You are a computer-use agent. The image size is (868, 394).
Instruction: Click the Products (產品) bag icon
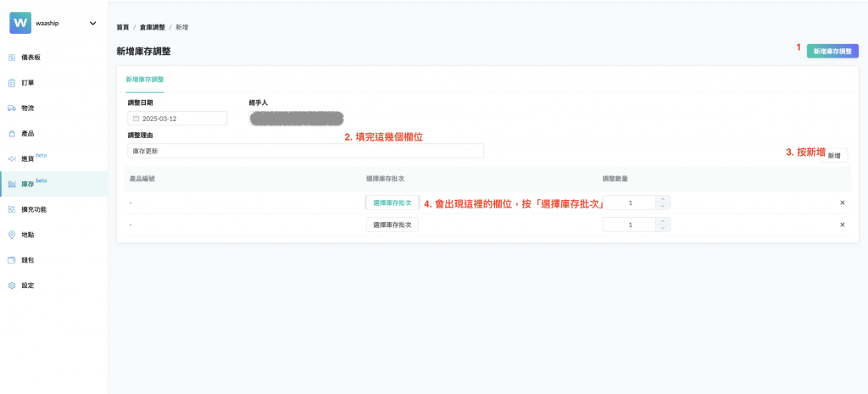(x=12, y=134)
